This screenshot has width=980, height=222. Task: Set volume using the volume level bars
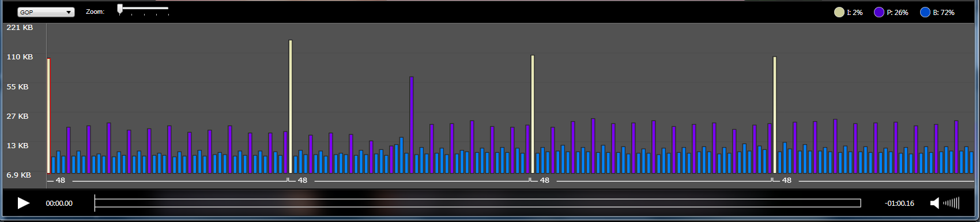952,203
